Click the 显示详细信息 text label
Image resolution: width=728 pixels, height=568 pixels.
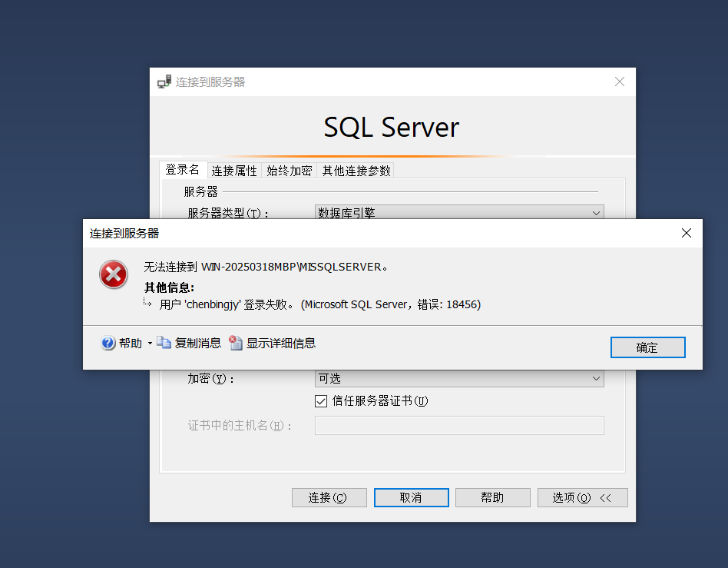pos(281,344)
